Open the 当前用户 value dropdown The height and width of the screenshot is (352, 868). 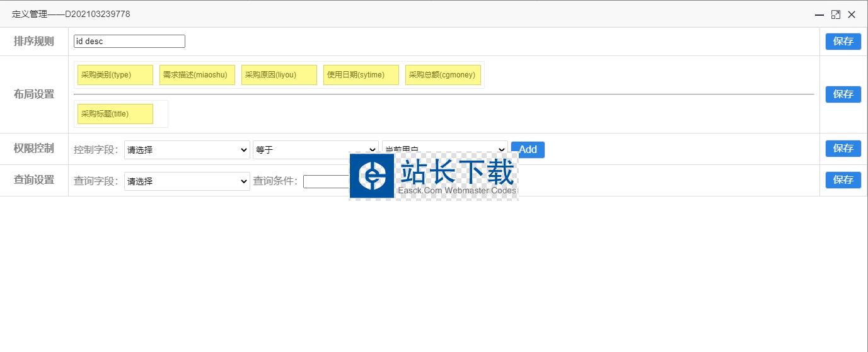coord(444,145)
